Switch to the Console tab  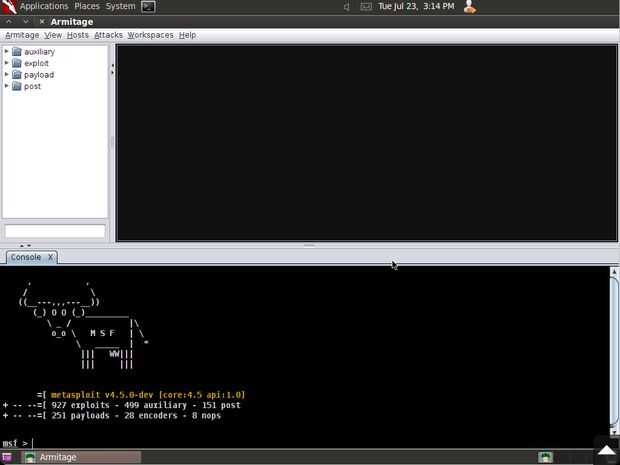pyautogui.click(x=26, y=257)
